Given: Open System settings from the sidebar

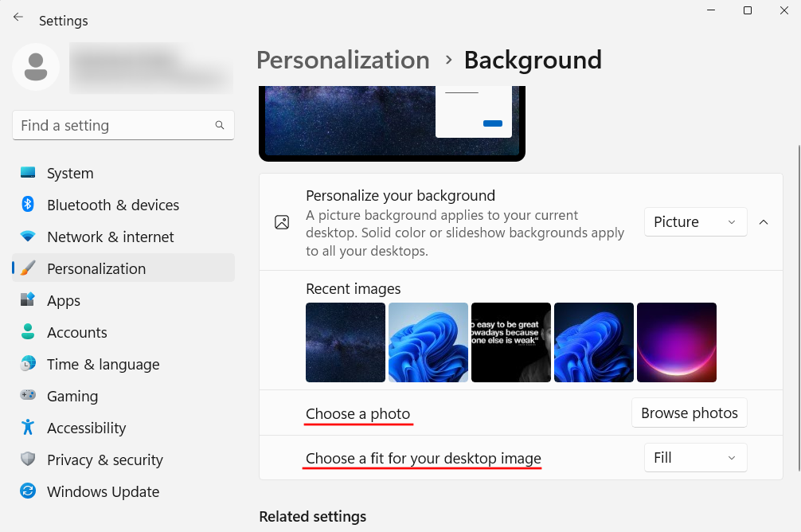Looking at the screenshot, I should pos(70,173).
